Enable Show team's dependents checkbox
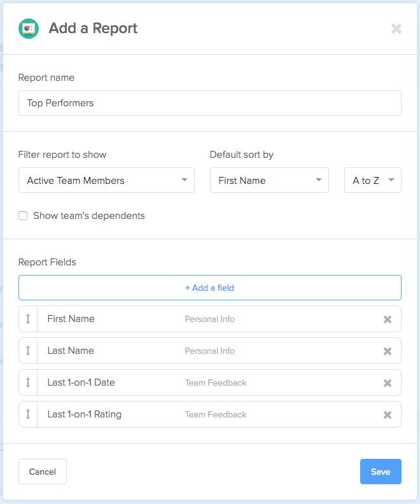Image resolution: width=420 pixels, height=504 pixels. [23, 216]
